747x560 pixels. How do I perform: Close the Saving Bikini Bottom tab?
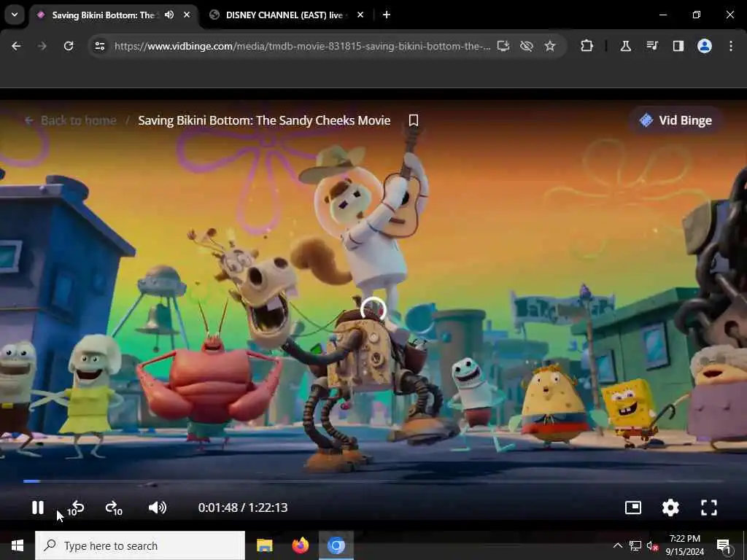pos(187,15)
